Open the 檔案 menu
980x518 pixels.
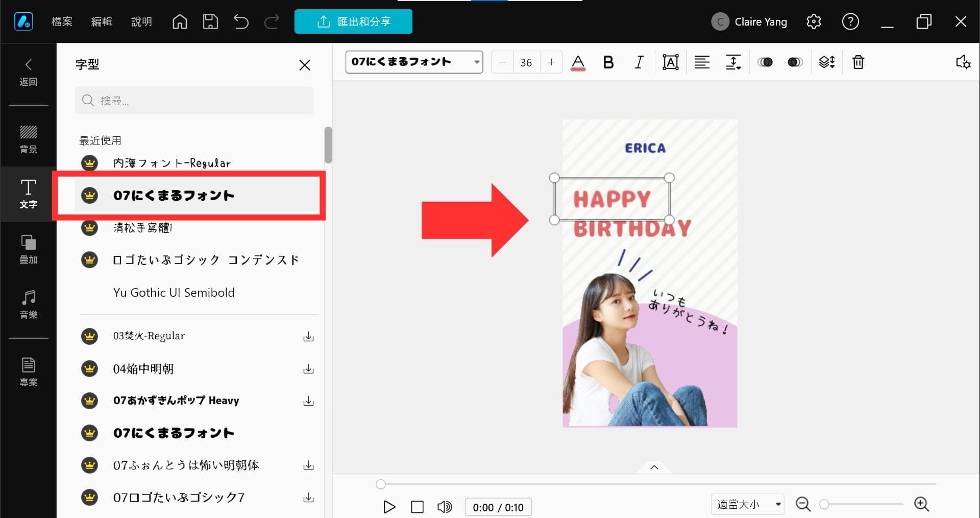62,21
